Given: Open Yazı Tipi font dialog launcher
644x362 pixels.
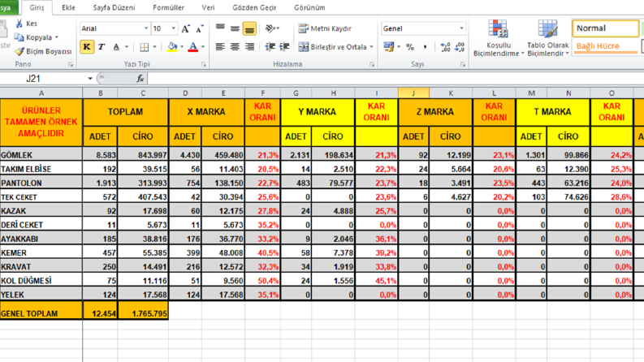Looking at the screenshot, I should point(203,64).
